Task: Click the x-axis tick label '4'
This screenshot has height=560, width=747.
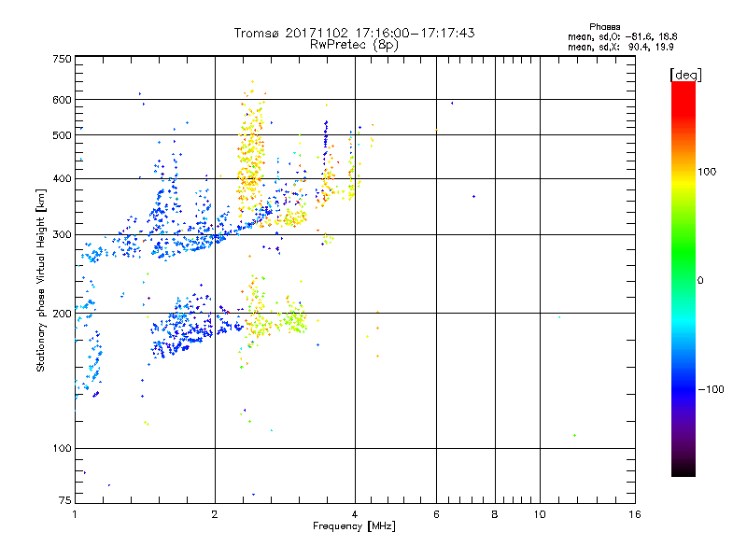Action: (355, 514)
